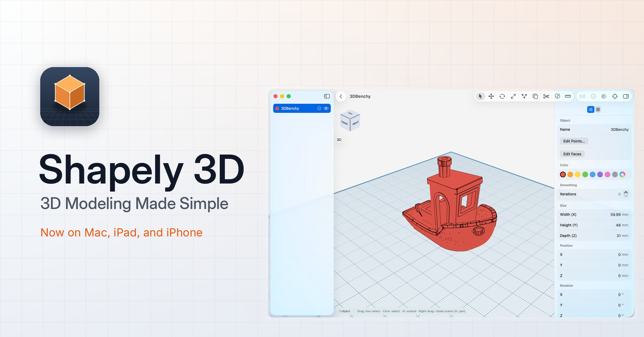The width and height of the screenshot is (644, 337).
Task: Select the Scale tool with diagonal arrows
Action: 513,96
